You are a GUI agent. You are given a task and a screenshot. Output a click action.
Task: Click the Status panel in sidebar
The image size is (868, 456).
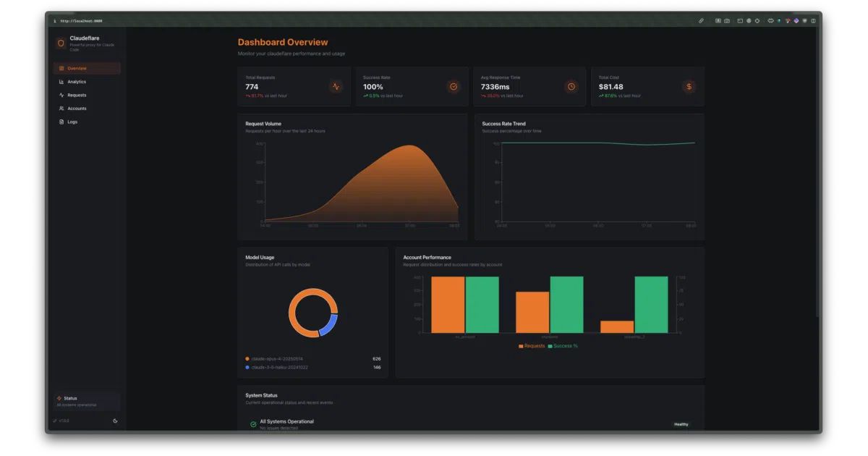pos(87,401)
